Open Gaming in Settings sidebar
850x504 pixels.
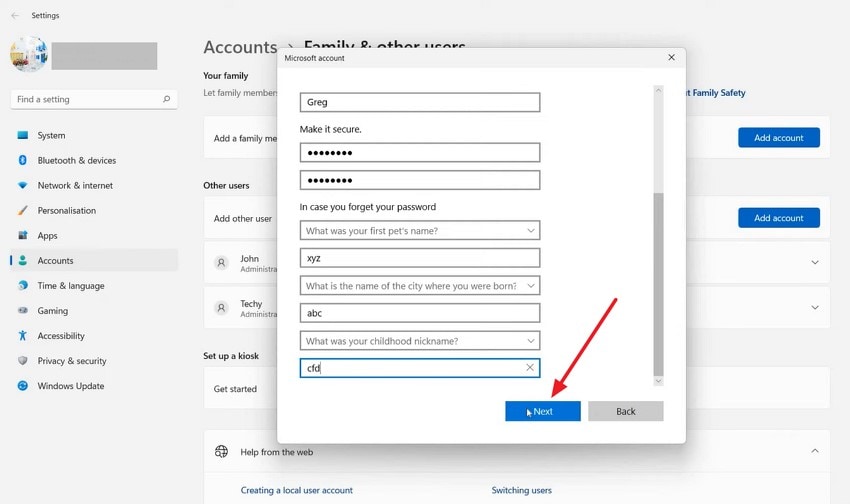click(94, 311)
